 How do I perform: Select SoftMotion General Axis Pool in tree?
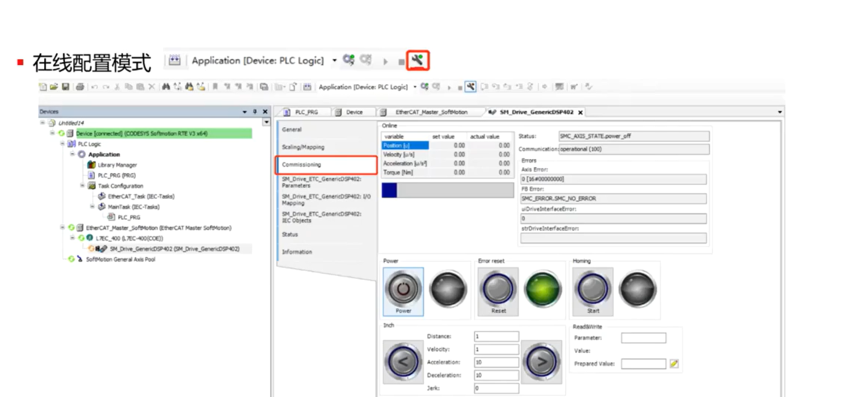point(120,259)
